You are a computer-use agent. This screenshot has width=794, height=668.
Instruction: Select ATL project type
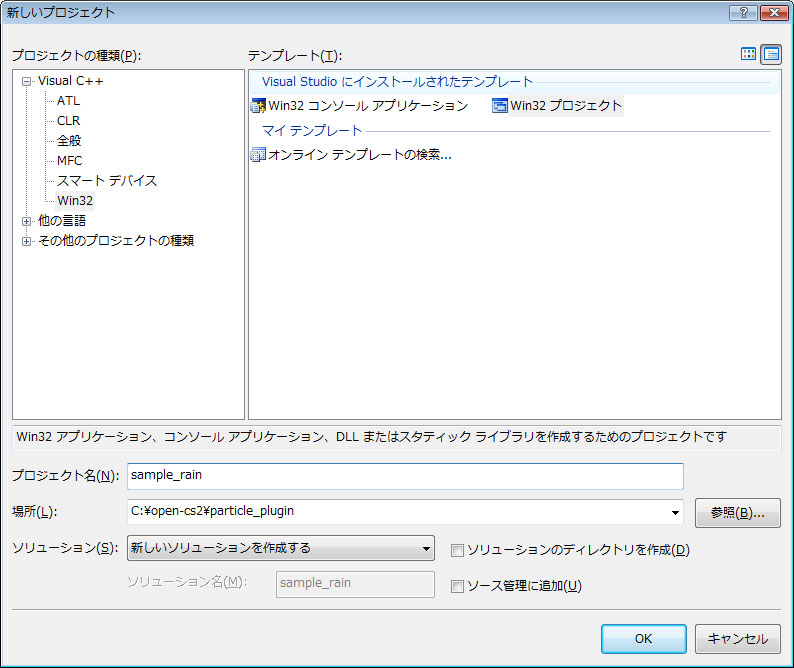(68, 101)
